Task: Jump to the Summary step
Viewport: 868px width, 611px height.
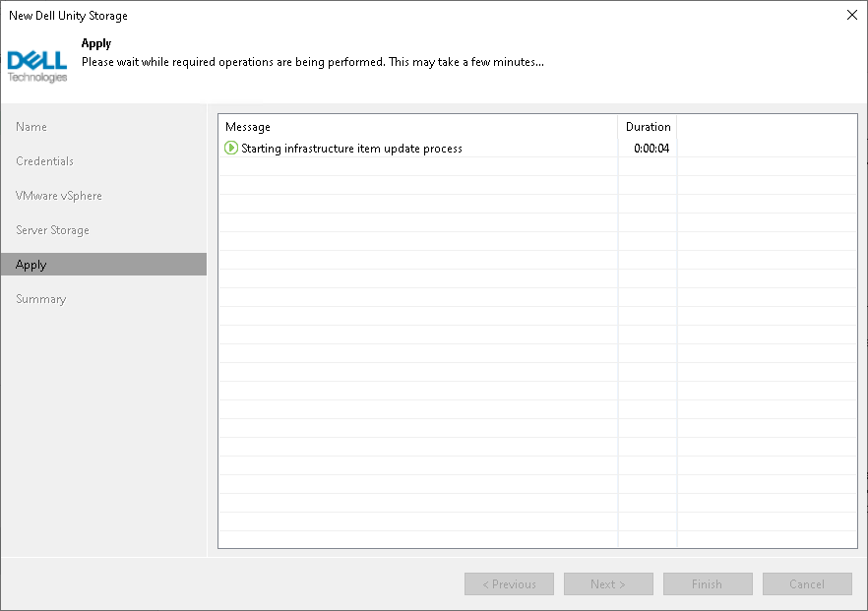Action: click(x=41, y=299)
